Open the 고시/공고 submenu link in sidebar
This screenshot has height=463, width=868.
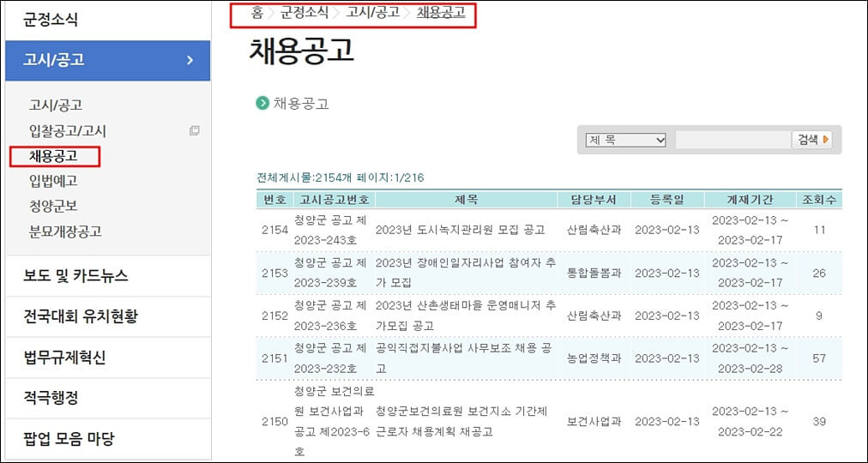[56, 105]
